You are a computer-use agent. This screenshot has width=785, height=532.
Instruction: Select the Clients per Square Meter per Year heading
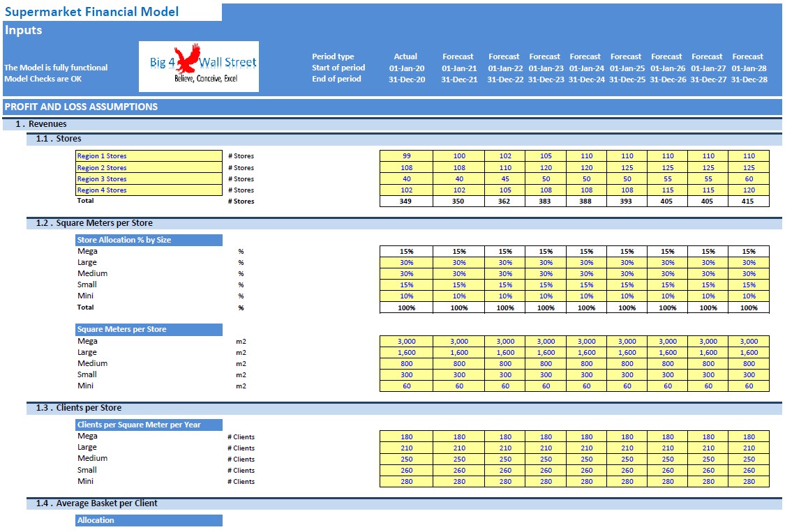149,425
